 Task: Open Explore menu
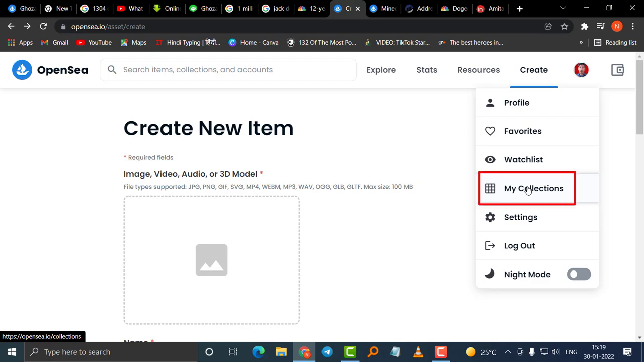click(x=381, y=70)
